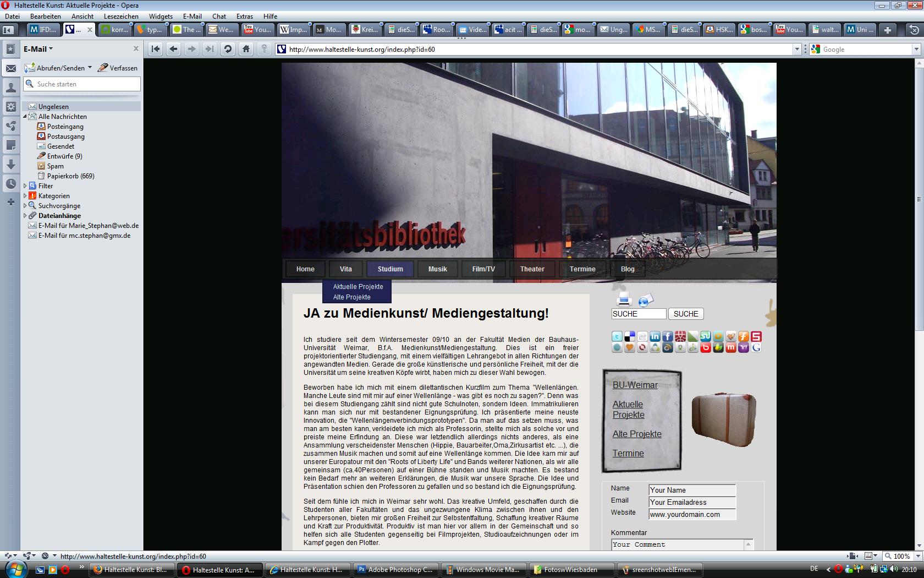Viewport: 924px width, 578px height.
Task: Click the Reload page toolbar button
Action: (x=227, y=49)
